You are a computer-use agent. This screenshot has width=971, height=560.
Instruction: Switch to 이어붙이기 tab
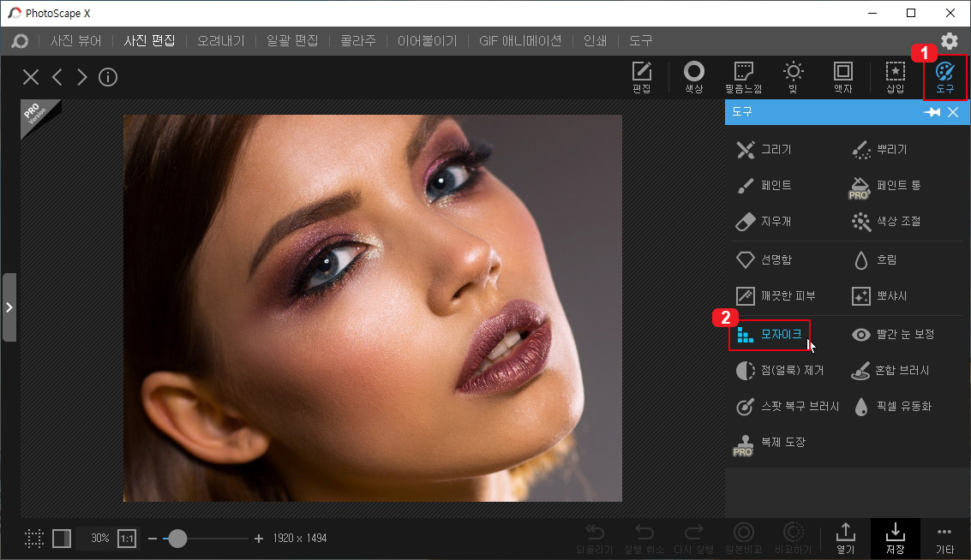428,41
